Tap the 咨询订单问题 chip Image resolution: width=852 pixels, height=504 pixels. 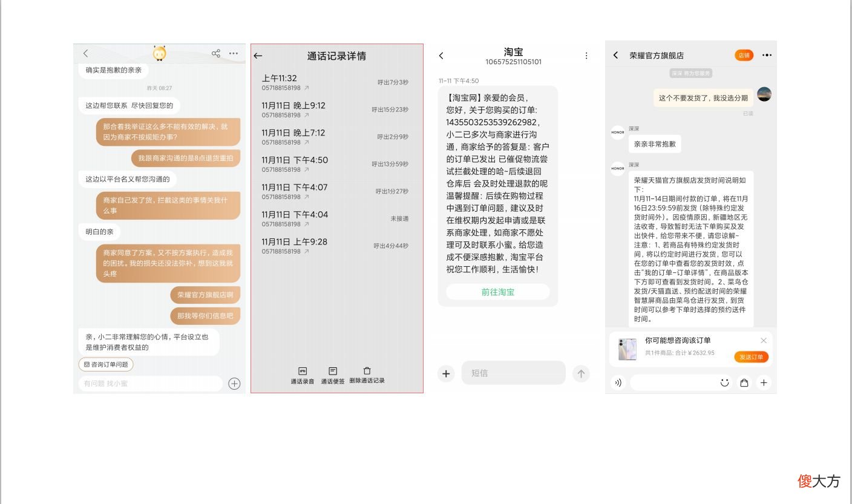point(106,364)
